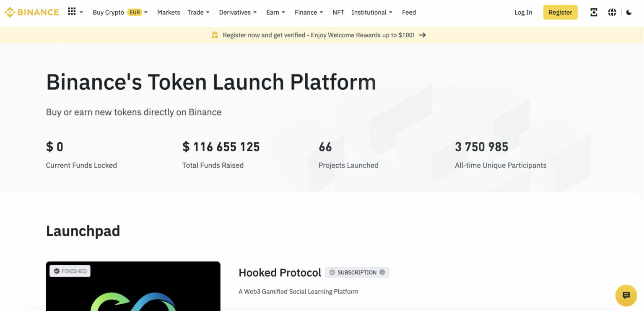Select NFT in the navigation bar

coord(338,12)
